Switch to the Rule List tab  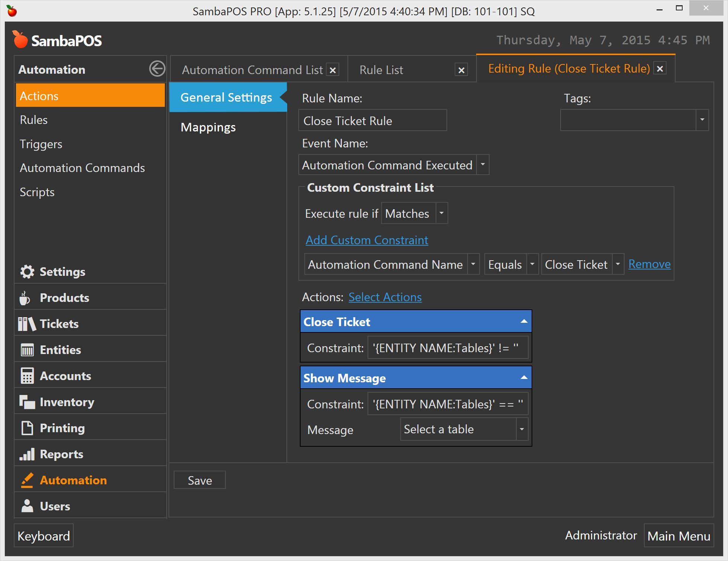381,70
